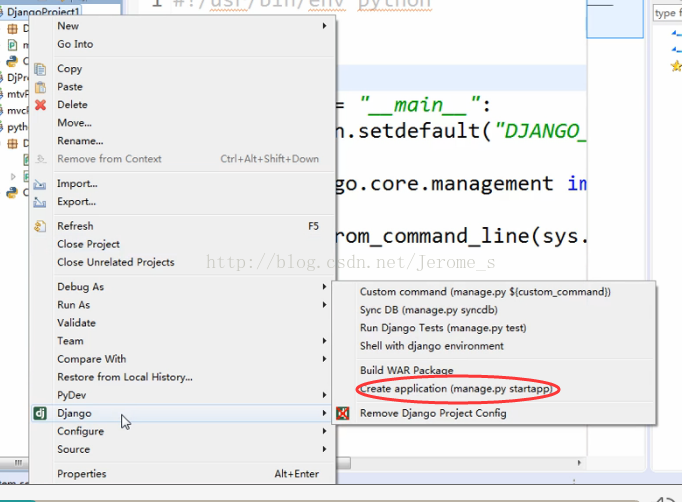Select Delete menu entry
This screenshot has height=502, width=682.
tap(72, 105)
